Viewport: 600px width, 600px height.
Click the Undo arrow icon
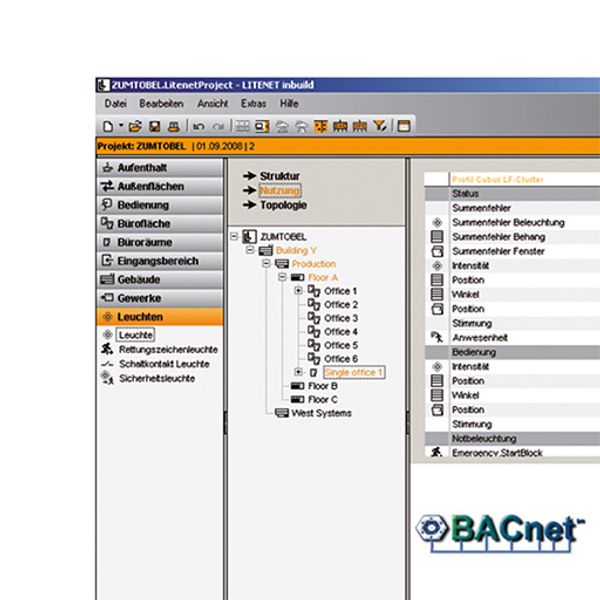click(x=198, y=126)
